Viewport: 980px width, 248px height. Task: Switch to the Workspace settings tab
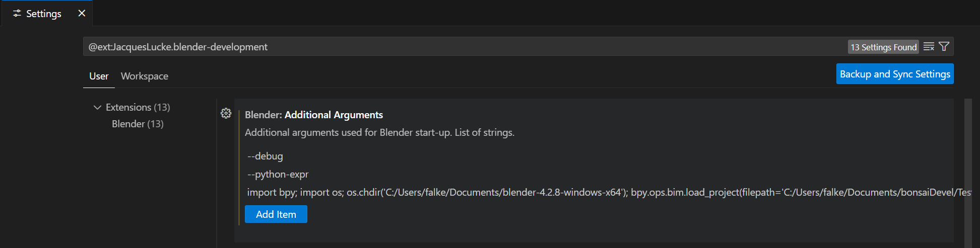pos(145,76)
